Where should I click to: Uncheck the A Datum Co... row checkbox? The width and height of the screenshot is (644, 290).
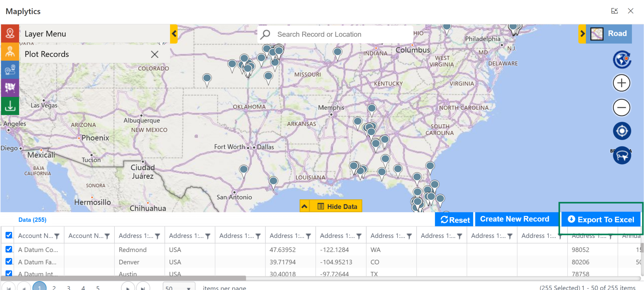coord(9,249)
